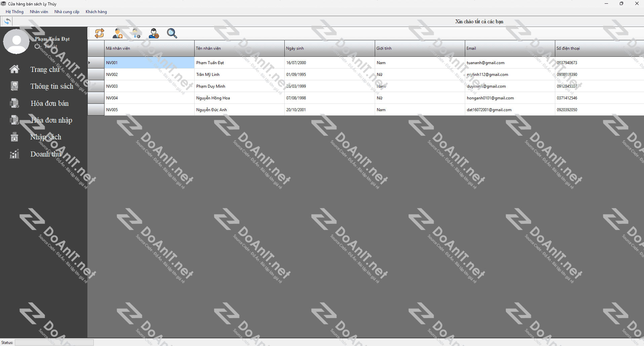The image size is (644, 346).
Task: Click the power logout icon
Action: click(37, 46)
